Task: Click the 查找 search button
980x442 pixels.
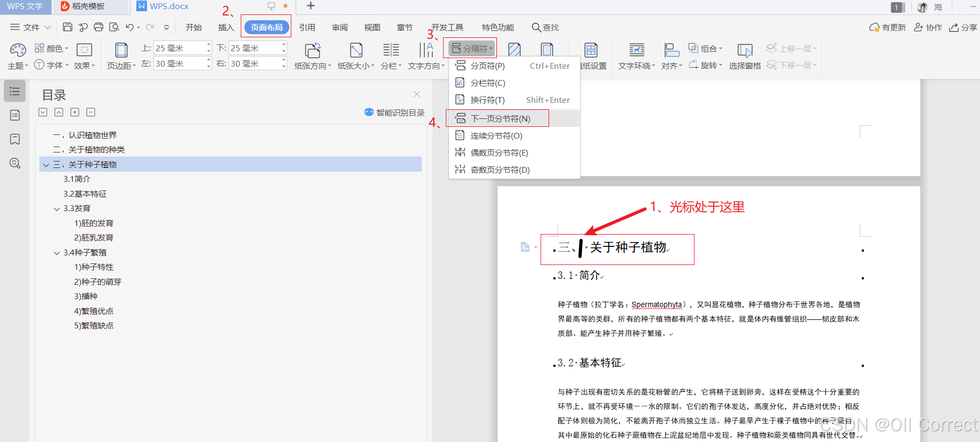Action: pos(545,27)
